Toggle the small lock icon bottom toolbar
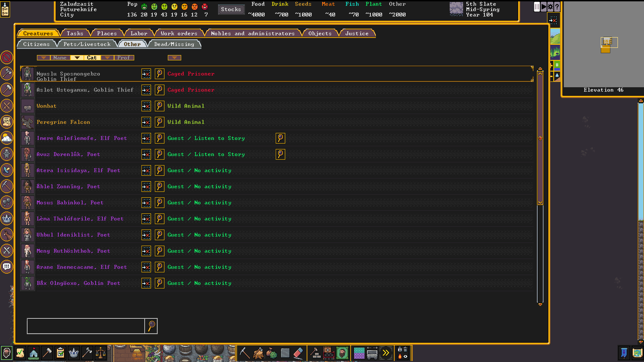Image resolution: width=644 pixels, height=362 pixels. 400,350
